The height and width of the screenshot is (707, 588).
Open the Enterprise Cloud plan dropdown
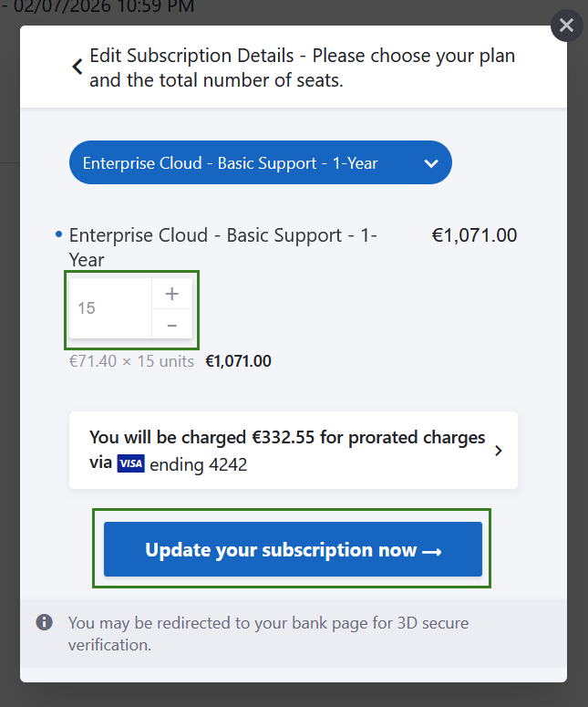(x=260, y=163)
